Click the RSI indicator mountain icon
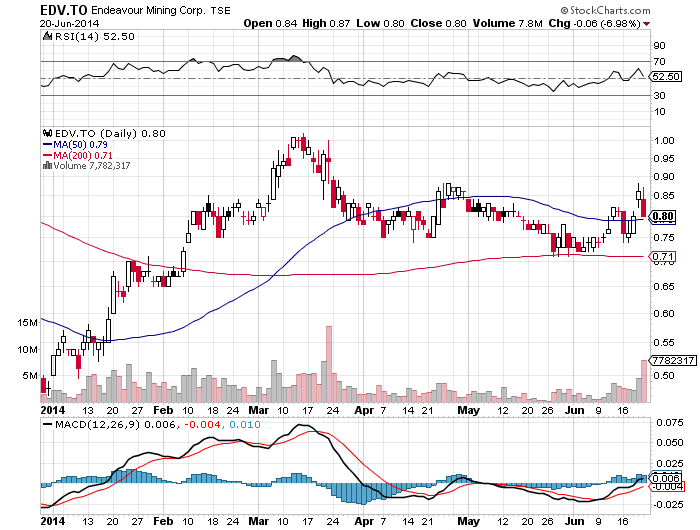The width and height of the screenshot is (700, 530). tap(47, 36)
